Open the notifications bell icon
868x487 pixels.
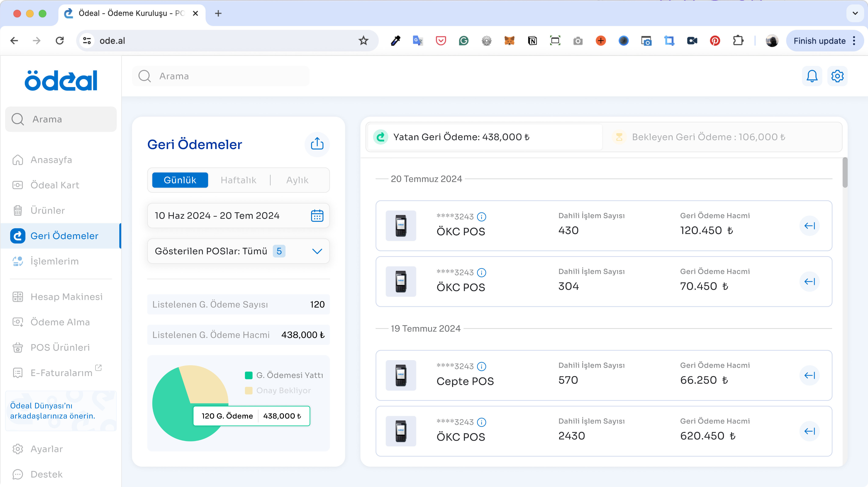[812, 76]
